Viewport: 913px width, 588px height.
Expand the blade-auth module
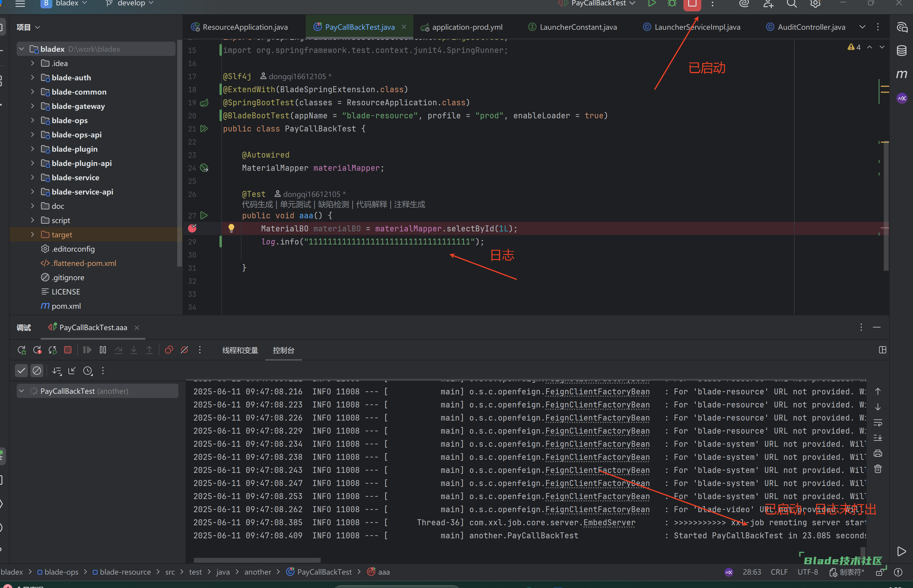pos(32,78)
